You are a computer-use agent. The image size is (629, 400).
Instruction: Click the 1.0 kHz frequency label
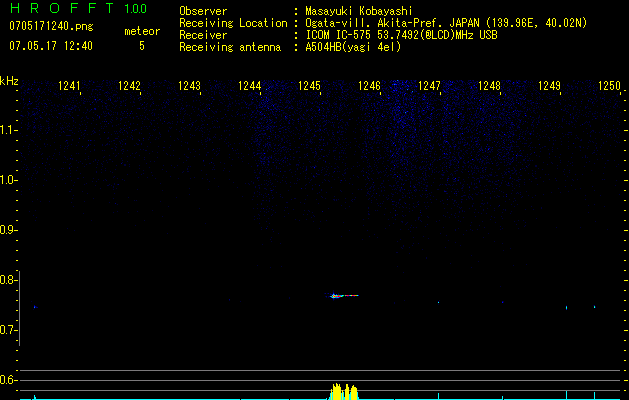(x=8, y=180)
